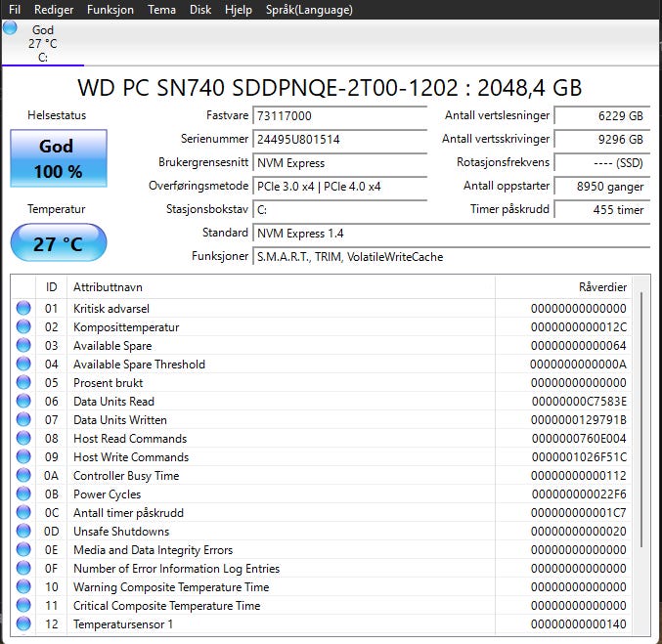662x644 pixels.
Task: Click the Serienummer input field
Action: [339, 139]
